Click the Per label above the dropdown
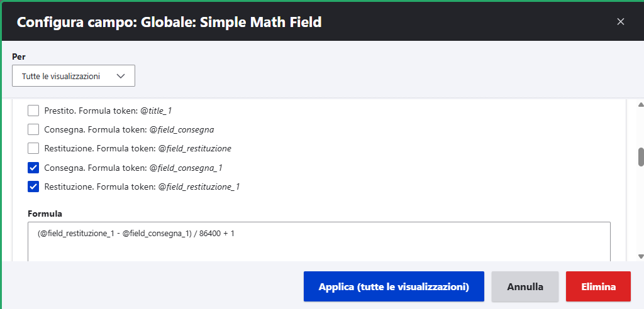The width and height of the screenshot is (644, 309). 19,57
